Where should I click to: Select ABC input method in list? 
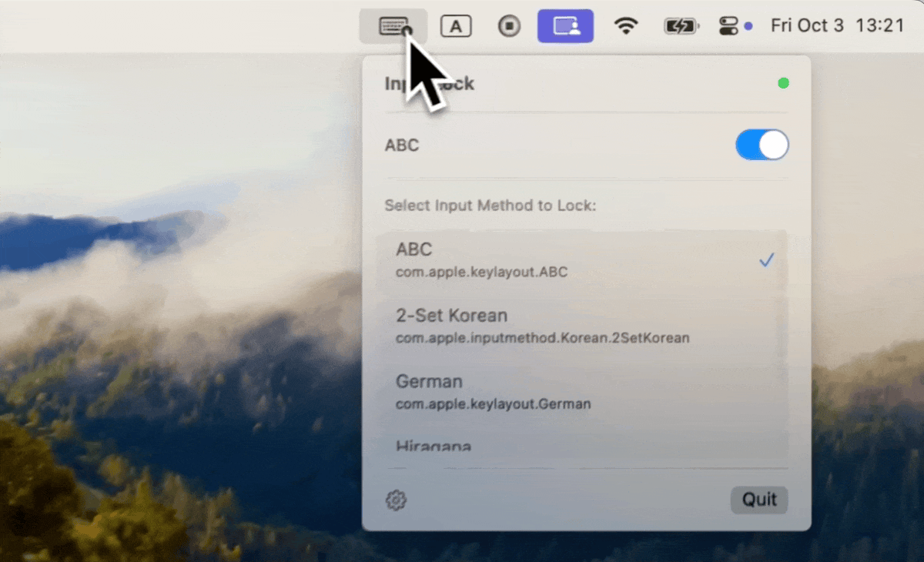pyautogui.click(x=539, y=260)
